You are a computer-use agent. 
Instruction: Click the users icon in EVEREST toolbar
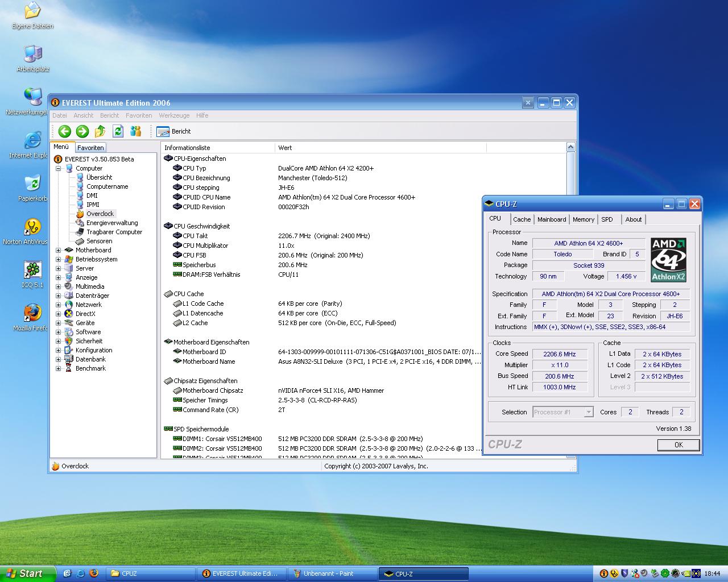tap(135, 131)
